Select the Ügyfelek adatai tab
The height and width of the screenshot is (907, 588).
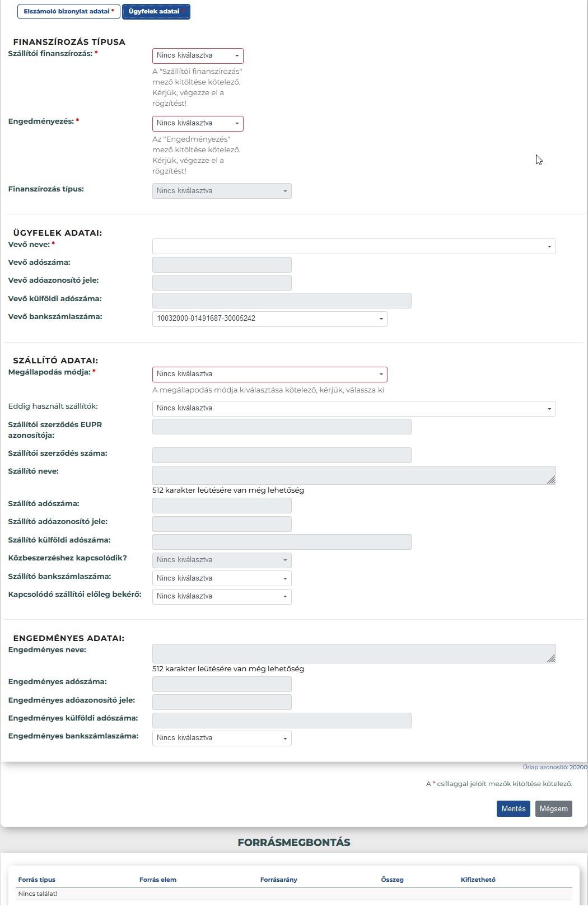[156, 11]
